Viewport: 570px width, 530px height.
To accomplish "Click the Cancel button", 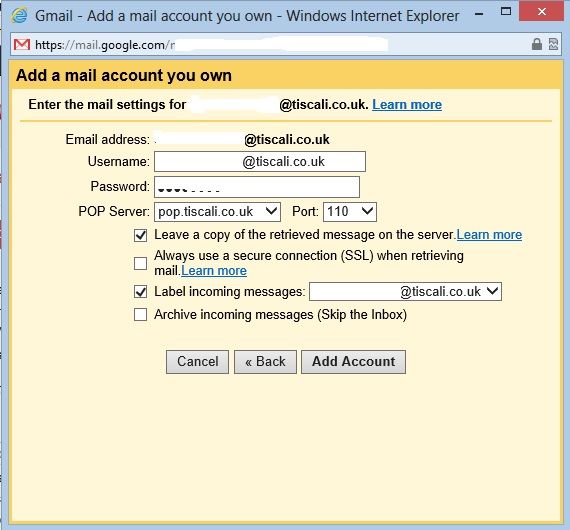I will [197, 362].
